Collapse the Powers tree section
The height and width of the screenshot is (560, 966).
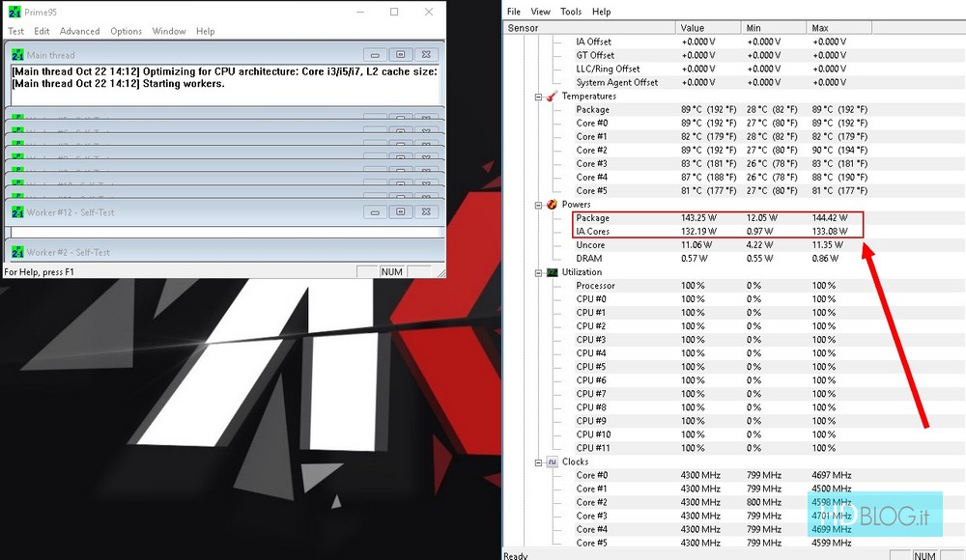(x=538, y=205)
